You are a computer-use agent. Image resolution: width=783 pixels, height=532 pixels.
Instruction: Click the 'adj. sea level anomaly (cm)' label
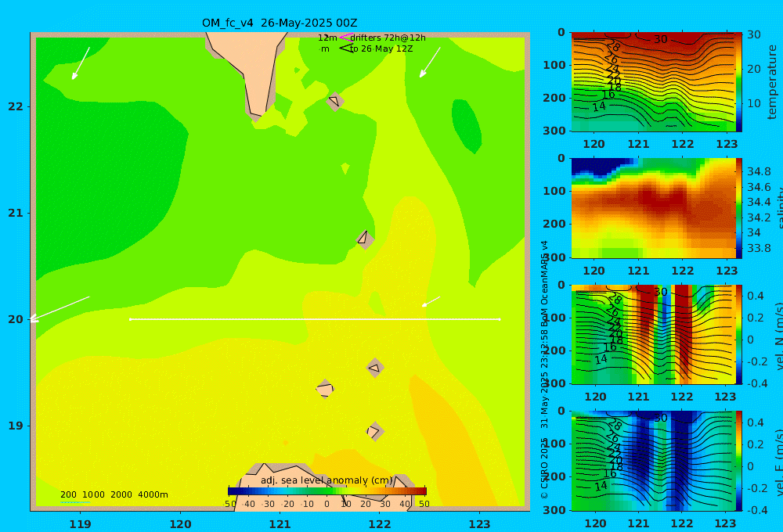click(327, 480)
